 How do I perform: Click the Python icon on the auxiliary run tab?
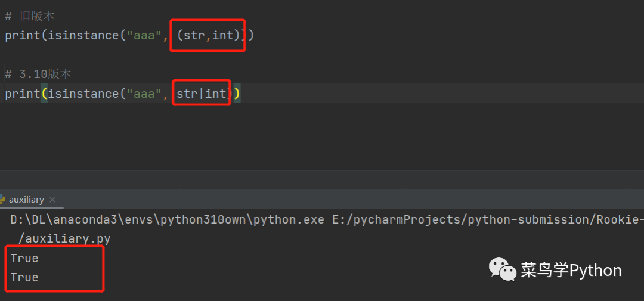coord(2,200)
